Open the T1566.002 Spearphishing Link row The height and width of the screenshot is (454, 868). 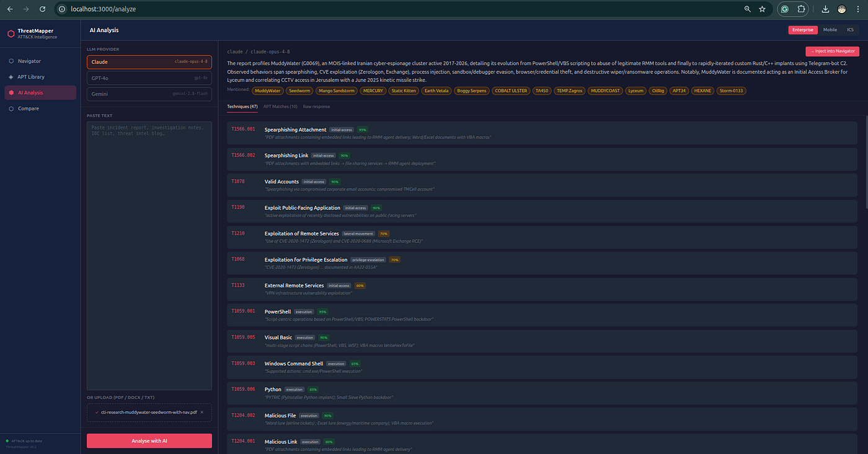click(543, 159)
